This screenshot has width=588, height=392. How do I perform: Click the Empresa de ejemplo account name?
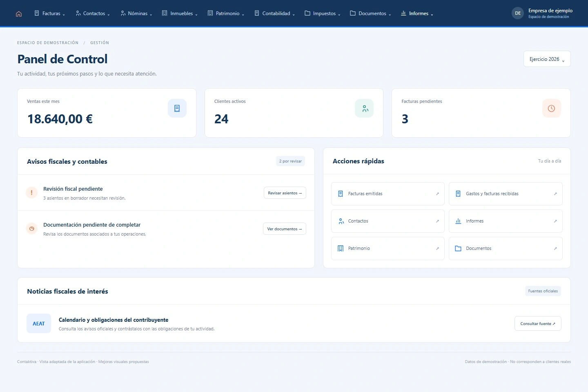coord(550,11)
